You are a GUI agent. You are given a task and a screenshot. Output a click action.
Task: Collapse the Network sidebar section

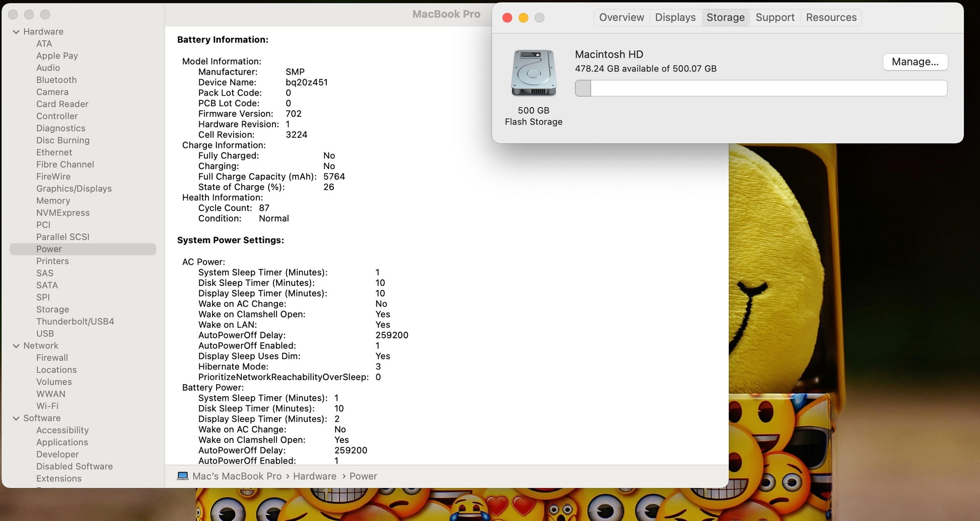[16, 346]
